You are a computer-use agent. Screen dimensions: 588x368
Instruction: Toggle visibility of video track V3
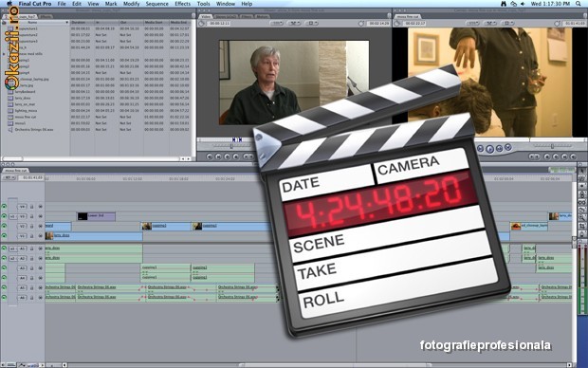4,216
